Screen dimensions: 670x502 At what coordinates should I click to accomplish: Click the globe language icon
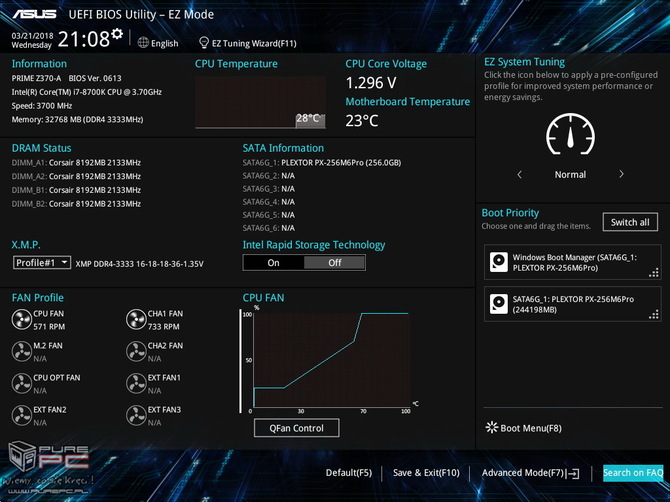(x=143, y=43)
